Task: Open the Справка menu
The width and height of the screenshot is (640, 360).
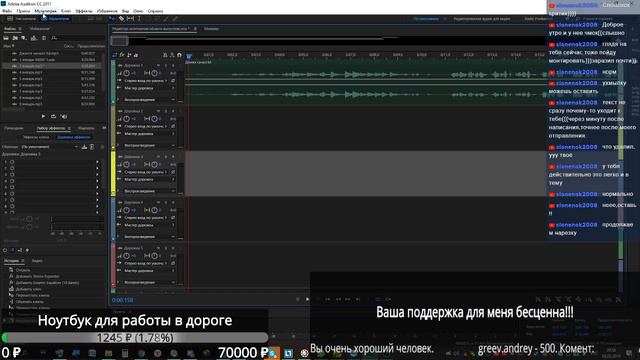Action: tap(155, 11)
